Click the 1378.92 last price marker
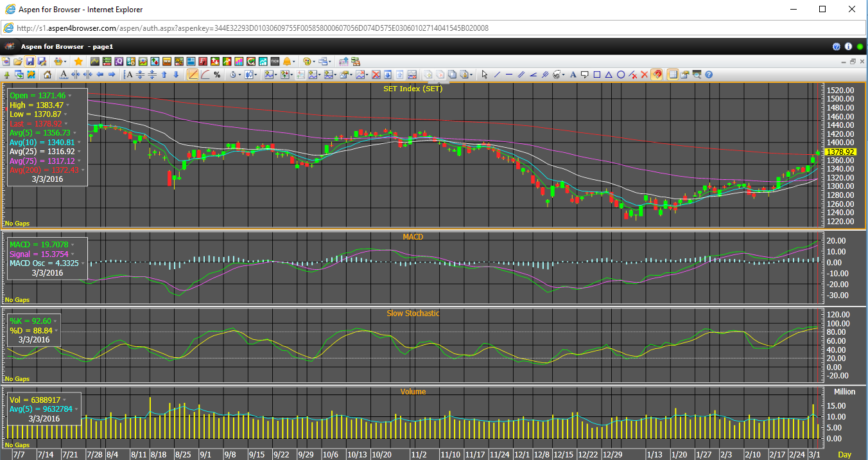 pos(840,152)
